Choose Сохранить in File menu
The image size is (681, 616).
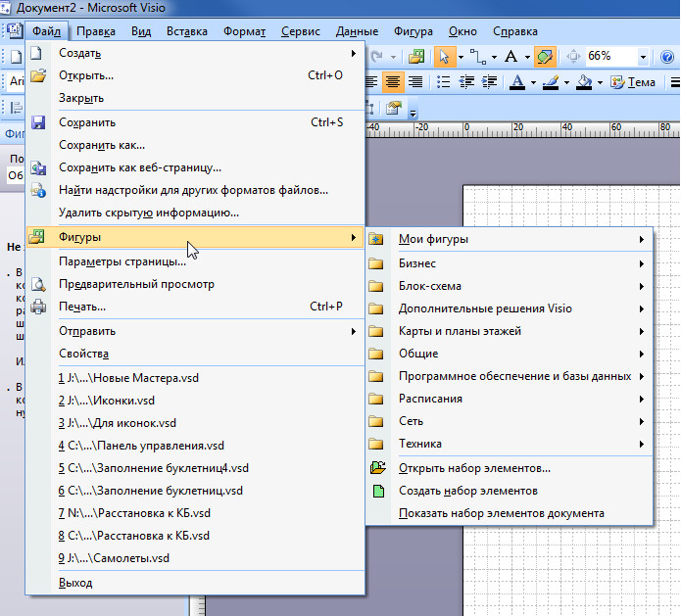(x=195, y=122)
